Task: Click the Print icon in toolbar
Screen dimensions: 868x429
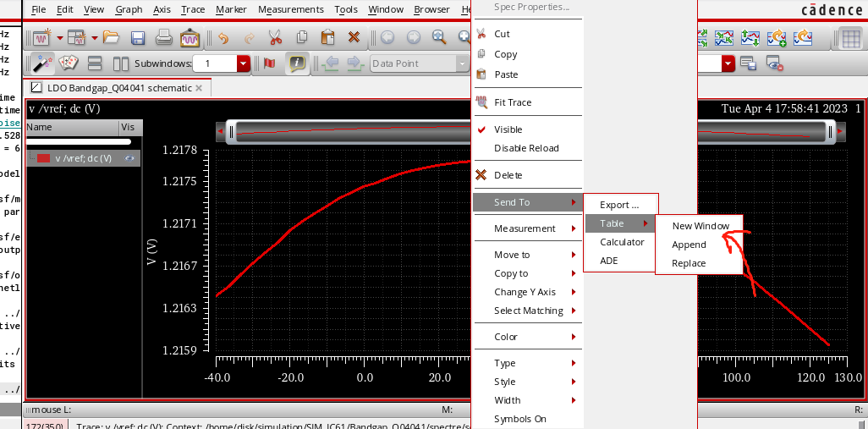Action: 164,38
